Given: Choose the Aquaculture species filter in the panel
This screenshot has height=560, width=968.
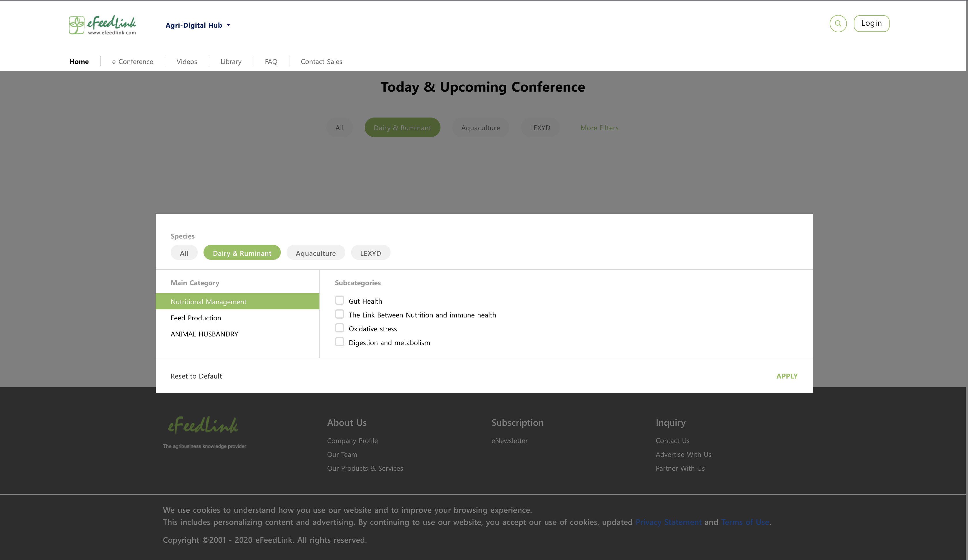Looking at the screenshot, I should tap(315, 253).
